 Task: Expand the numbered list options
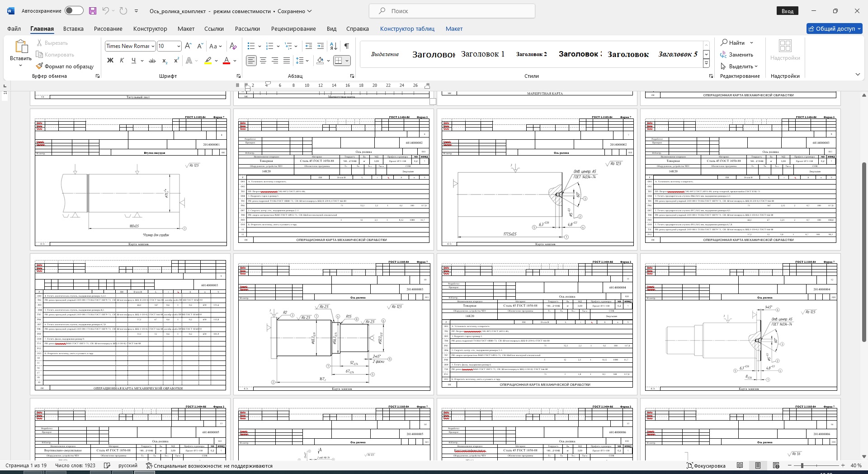pyautogui.click(x=278, y=46)
